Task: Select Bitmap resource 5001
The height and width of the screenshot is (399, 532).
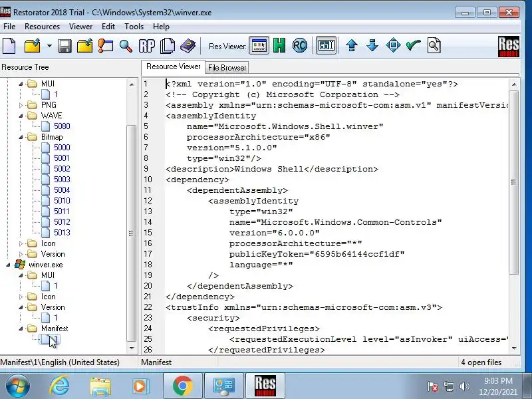Action: [x=61, y=158]
